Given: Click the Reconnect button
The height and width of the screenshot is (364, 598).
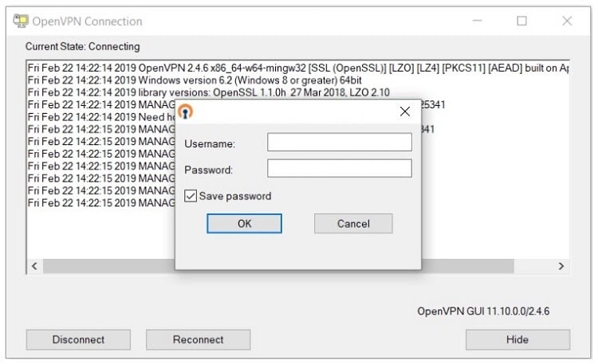Looking at the screenshot, I should [198, 339].
